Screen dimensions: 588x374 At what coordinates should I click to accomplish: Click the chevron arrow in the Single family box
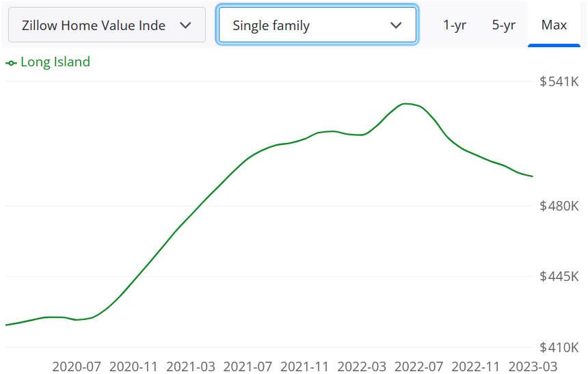click(x=396, y=25)
